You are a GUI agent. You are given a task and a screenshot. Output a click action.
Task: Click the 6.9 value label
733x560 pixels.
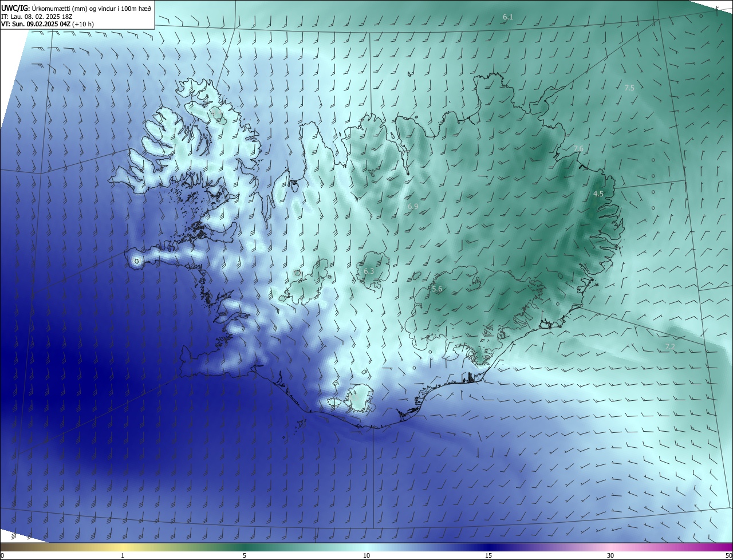coord(413,206)
